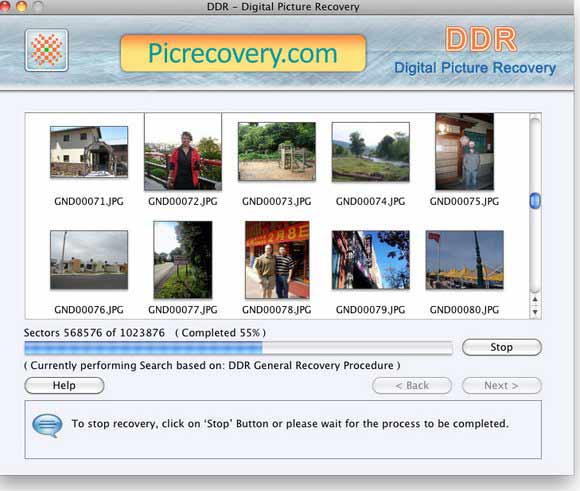Viewport: 580px width, 491px height.
Task: Click the DDR orange logo text
Action: [x=481, y=39]
